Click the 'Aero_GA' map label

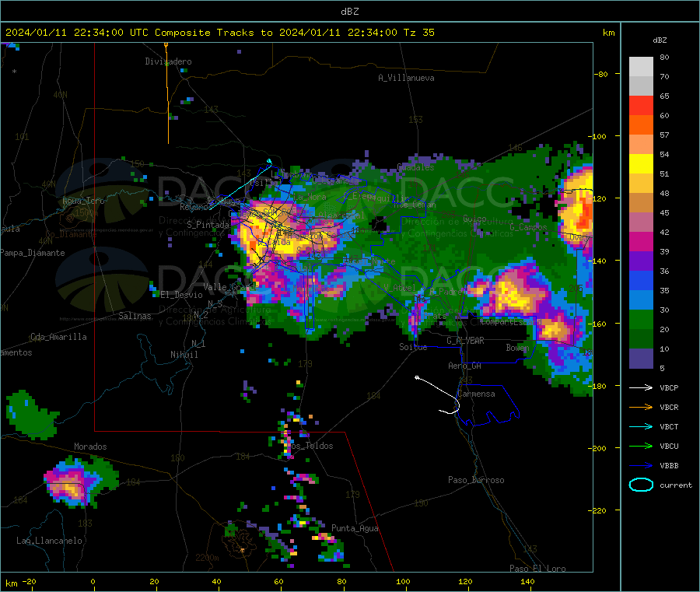tap(465, 366)
